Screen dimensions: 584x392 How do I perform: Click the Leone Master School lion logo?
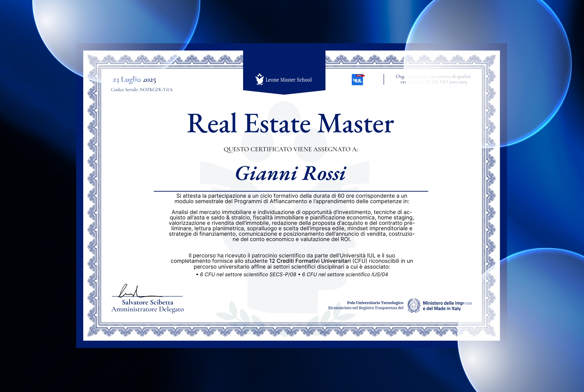[259, 79]
